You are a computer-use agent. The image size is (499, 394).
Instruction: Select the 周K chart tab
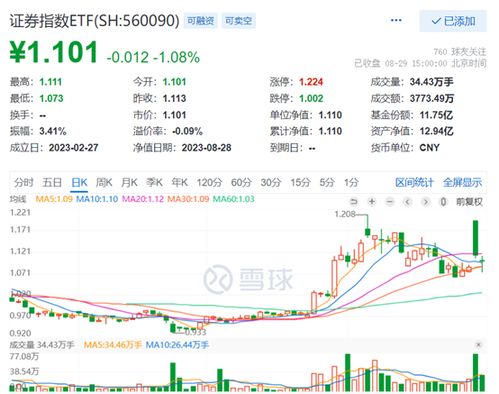104,183
